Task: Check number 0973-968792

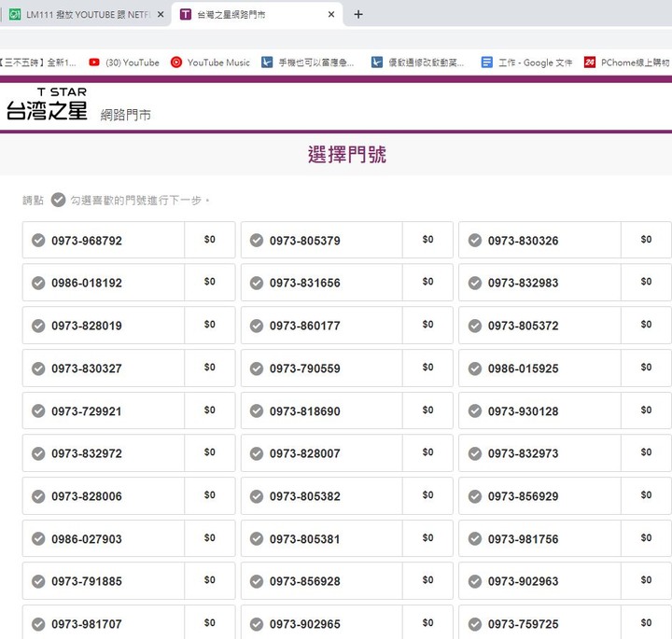Action: 38,241
